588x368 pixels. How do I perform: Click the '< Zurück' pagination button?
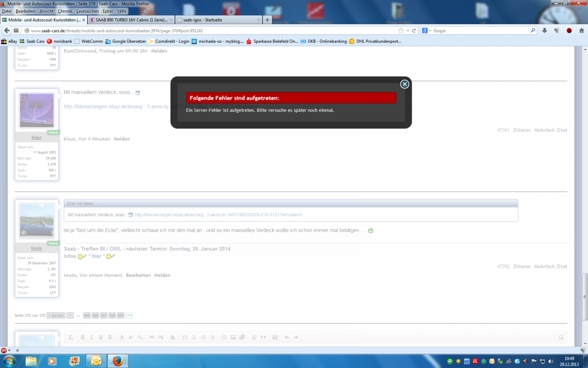click(56, 315)
